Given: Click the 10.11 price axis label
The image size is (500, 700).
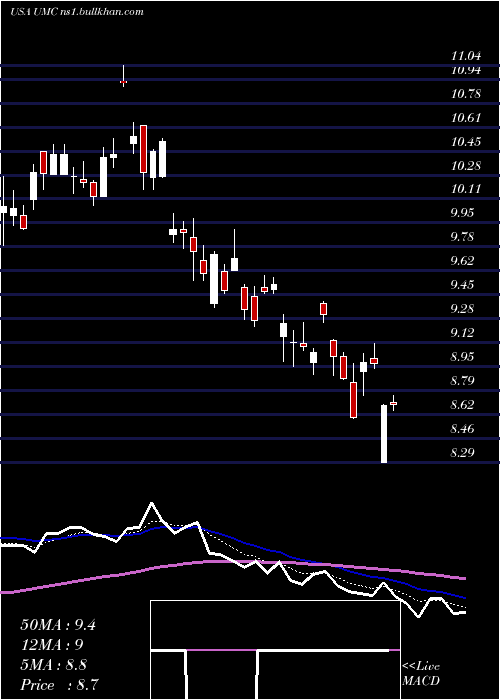Looking at the screenshot, I should tap(466, 189).
